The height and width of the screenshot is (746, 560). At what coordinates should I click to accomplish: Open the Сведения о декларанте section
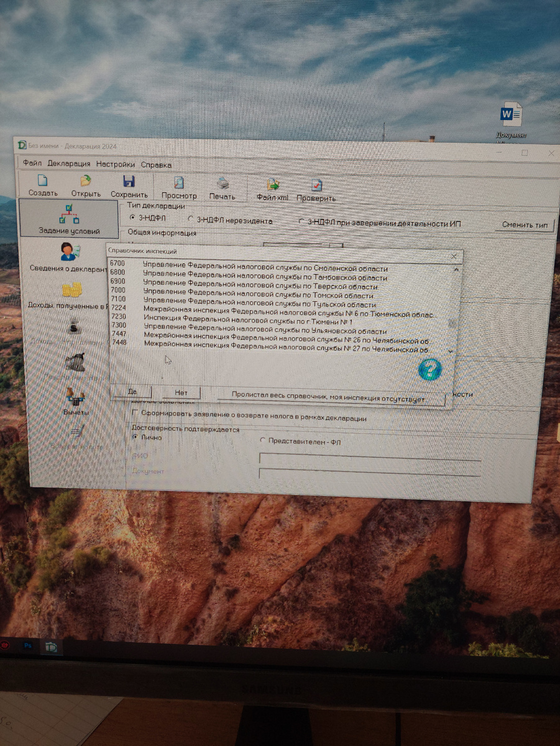[x=68, y=257]
